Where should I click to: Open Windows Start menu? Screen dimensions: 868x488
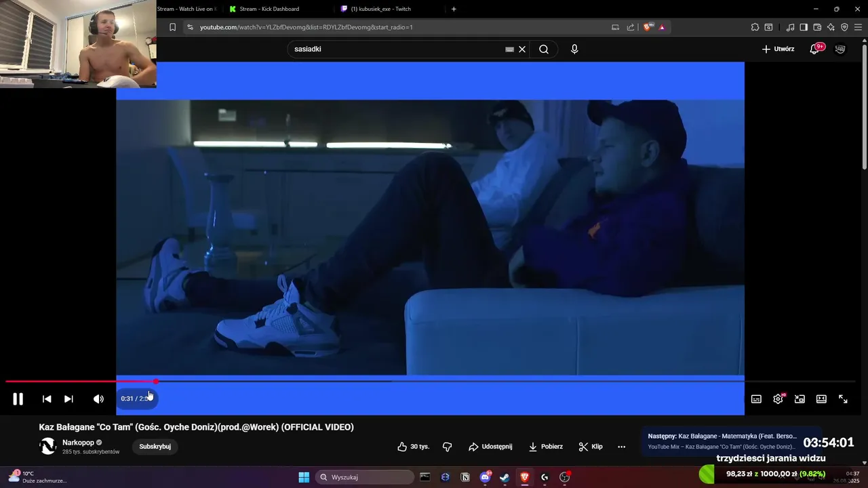click(x=304, y=477)
